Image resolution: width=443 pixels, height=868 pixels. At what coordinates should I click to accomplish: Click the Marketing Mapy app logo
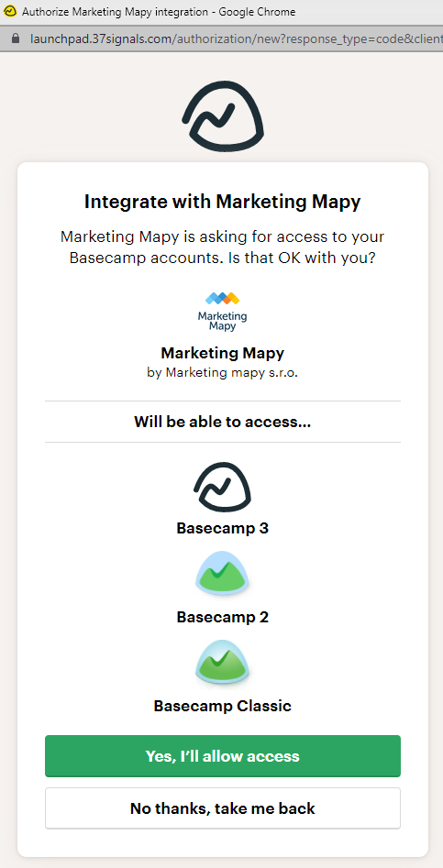click(222, 312)
